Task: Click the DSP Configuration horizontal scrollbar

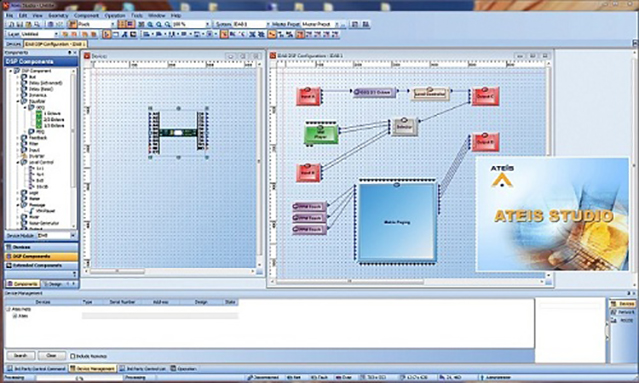Action: pyautogui.click(x=409, y=282)
